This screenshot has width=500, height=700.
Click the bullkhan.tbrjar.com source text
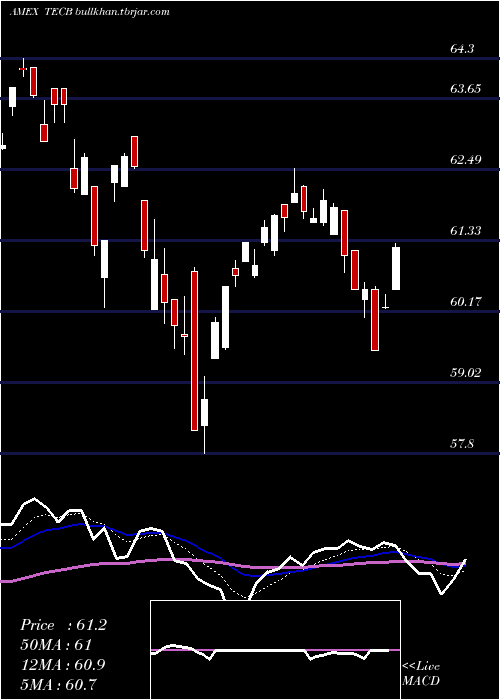pos(121,12)
